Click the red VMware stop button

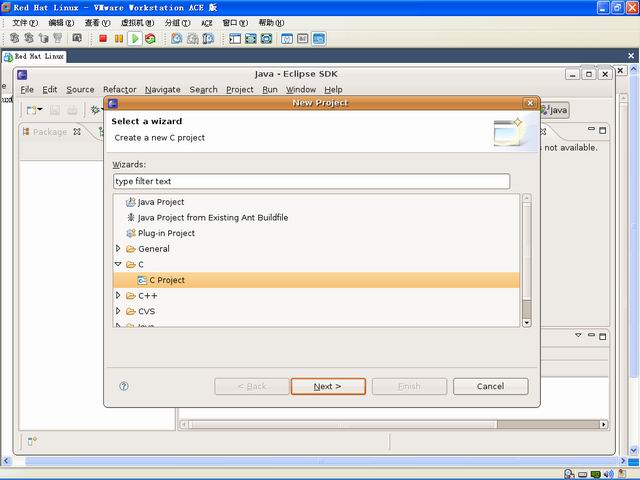click(103, 39)
